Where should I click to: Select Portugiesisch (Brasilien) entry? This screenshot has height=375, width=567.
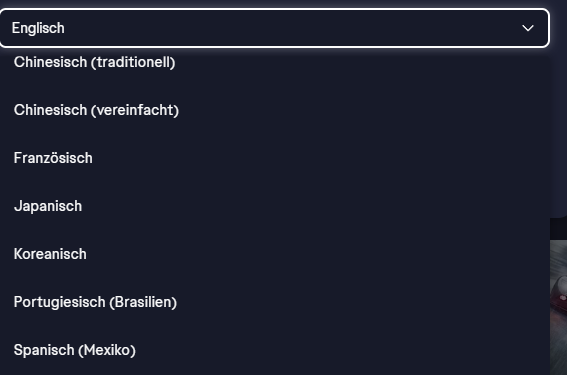pos(275,302)
